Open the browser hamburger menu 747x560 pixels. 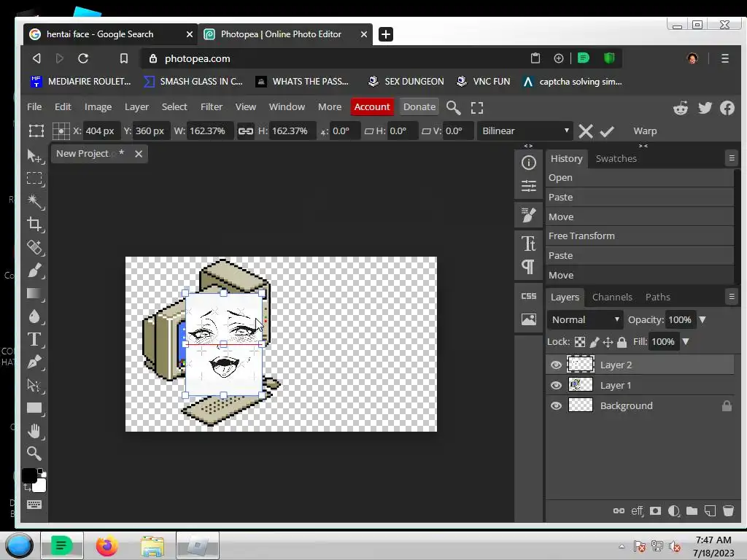click(724, 58)
